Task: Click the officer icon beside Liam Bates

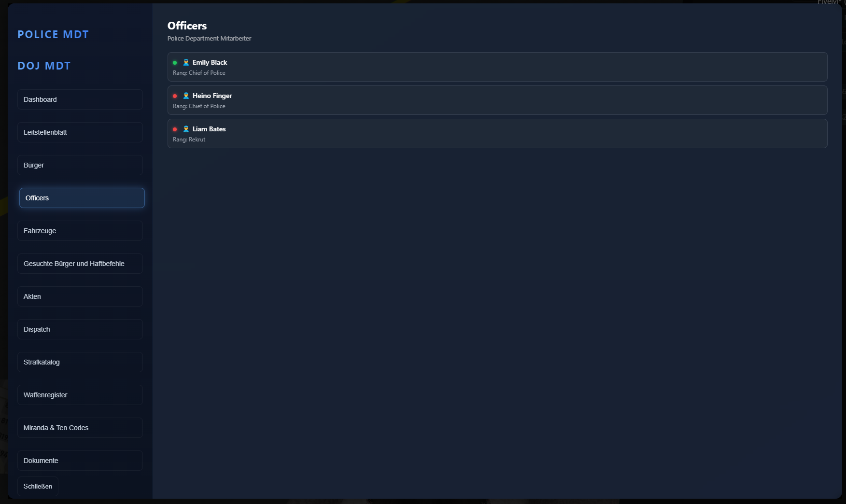Action: pyautogui.click(x=186, y=129)
